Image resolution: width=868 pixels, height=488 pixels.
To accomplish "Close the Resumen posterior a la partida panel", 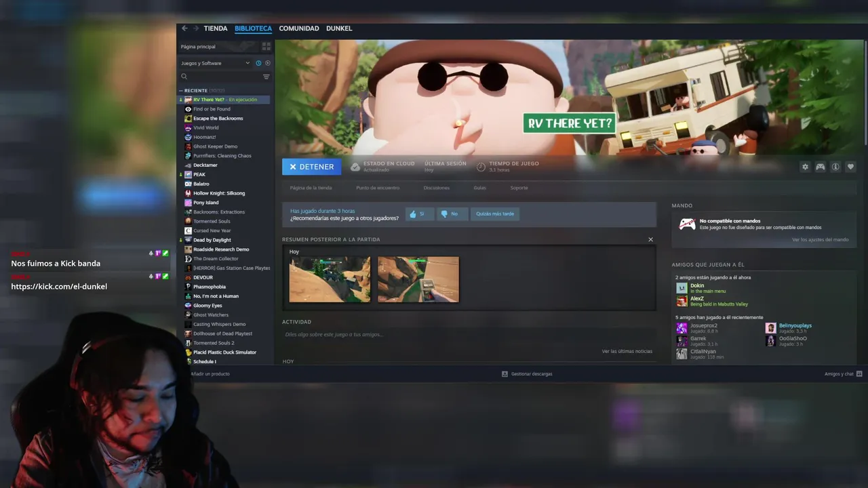I will click(650, 239).
